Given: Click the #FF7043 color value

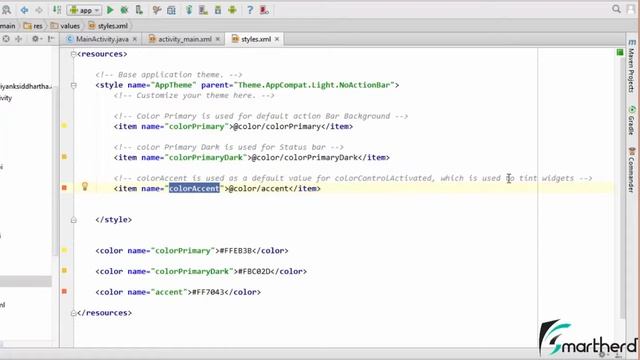Looking at the screenshot, I should (x=208, y=292).
